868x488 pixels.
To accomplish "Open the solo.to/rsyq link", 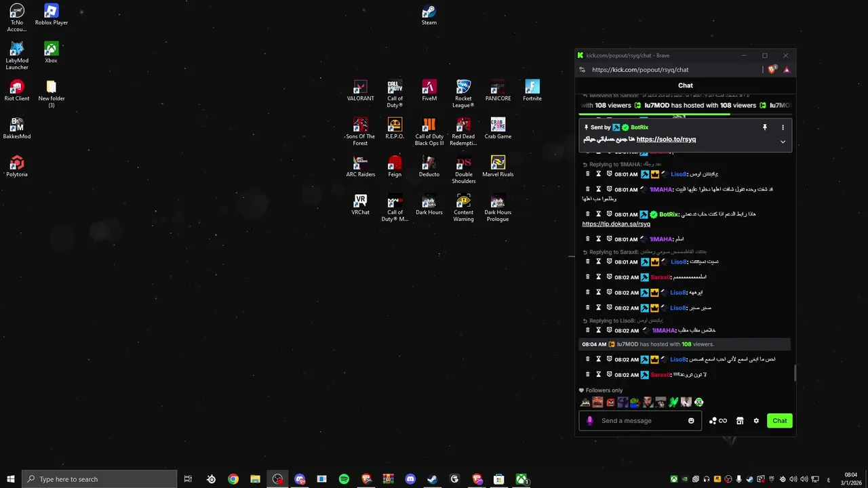I will point(666,139).
